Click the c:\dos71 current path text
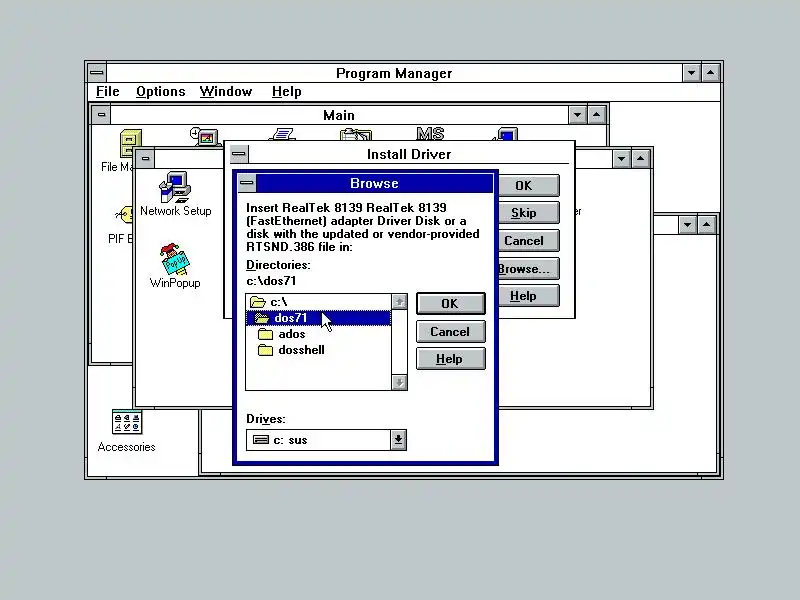 [271, 281]
